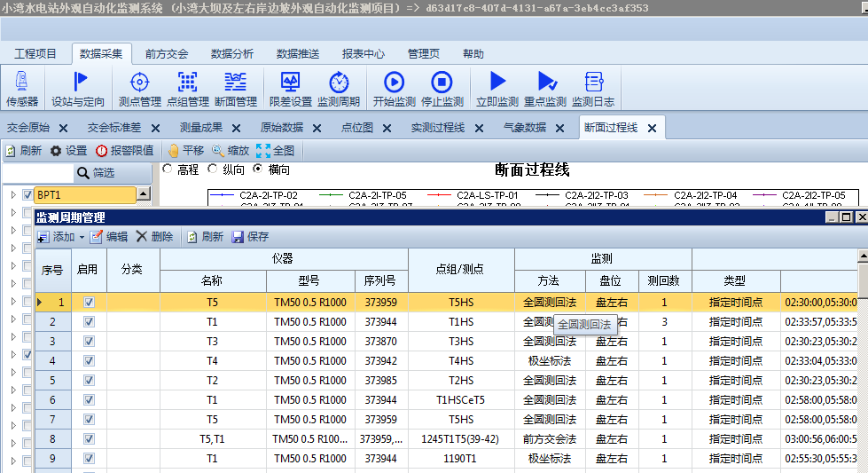
Task: Open chart 设置 settings
Action: (x=68, y=151)
